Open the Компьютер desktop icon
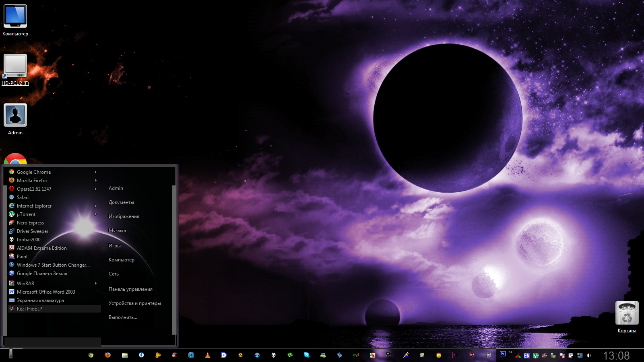Image resolution: width=644 pixels, height=362 pixels. pos(15,17)
